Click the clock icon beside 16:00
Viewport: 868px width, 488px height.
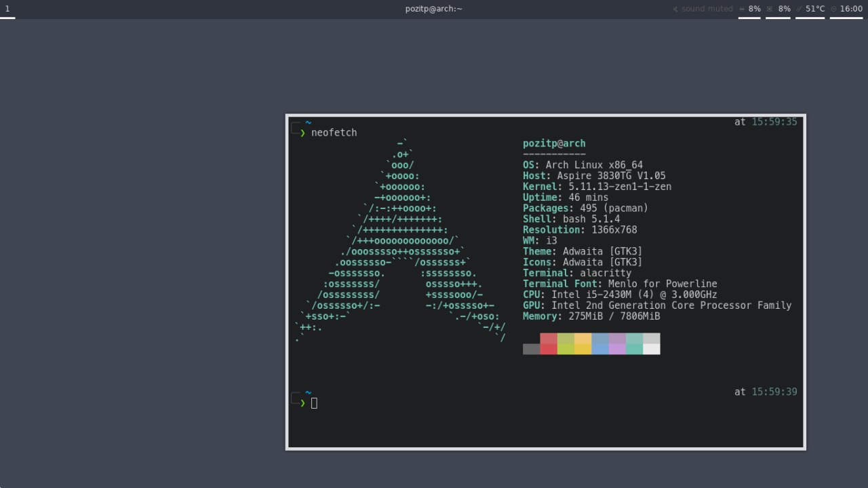click(x=833, y=9)
